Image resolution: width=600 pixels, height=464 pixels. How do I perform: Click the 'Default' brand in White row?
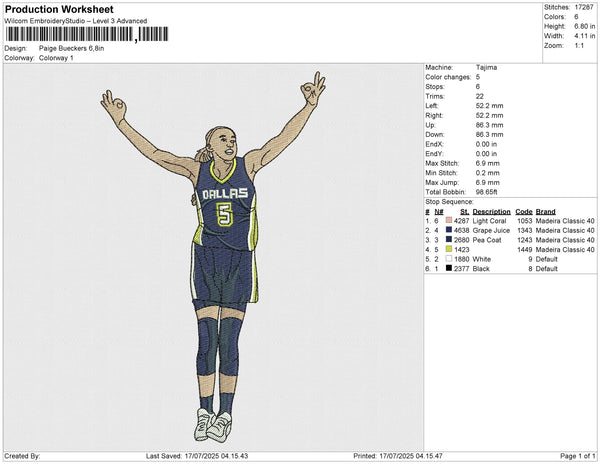(x=546, y=259)
